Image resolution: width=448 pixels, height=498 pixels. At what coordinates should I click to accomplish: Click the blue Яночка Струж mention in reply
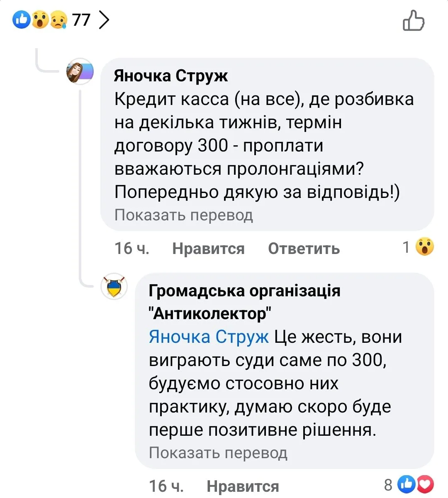point(209,337)
